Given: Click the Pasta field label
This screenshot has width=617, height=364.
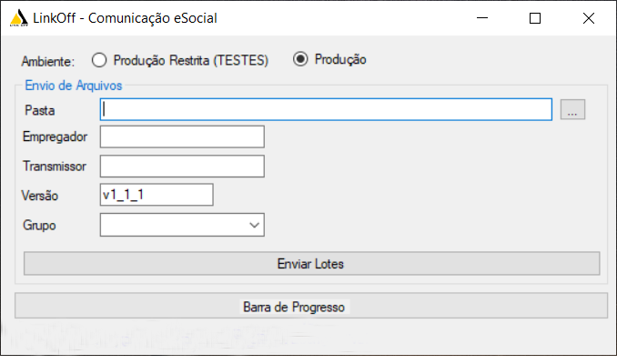Looking at the screenshot, I should [40, 110].
